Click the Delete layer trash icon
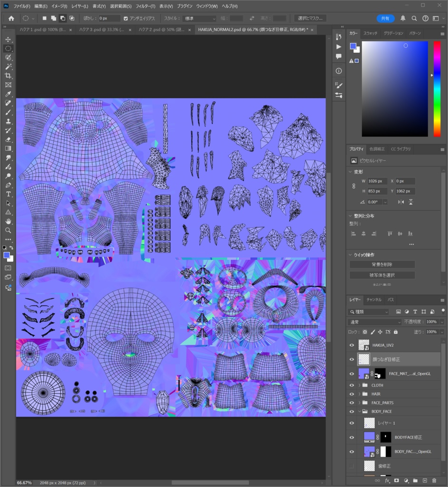 434,480
